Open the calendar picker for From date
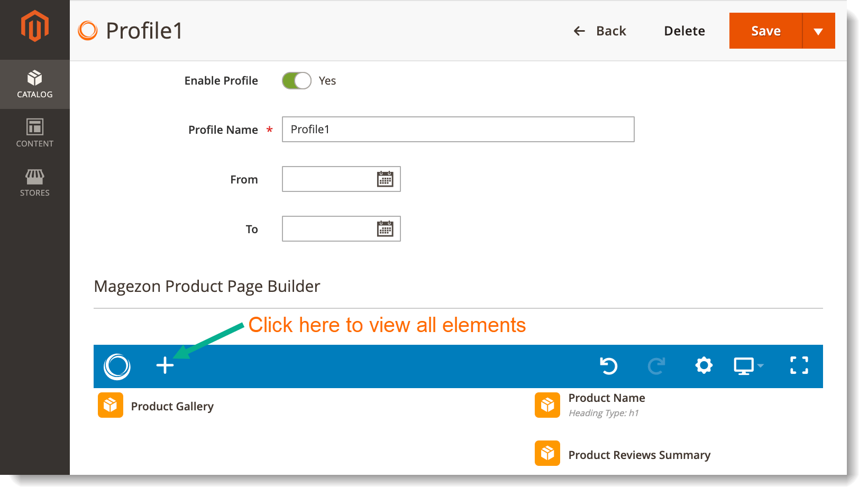 (x=385, y=179)
